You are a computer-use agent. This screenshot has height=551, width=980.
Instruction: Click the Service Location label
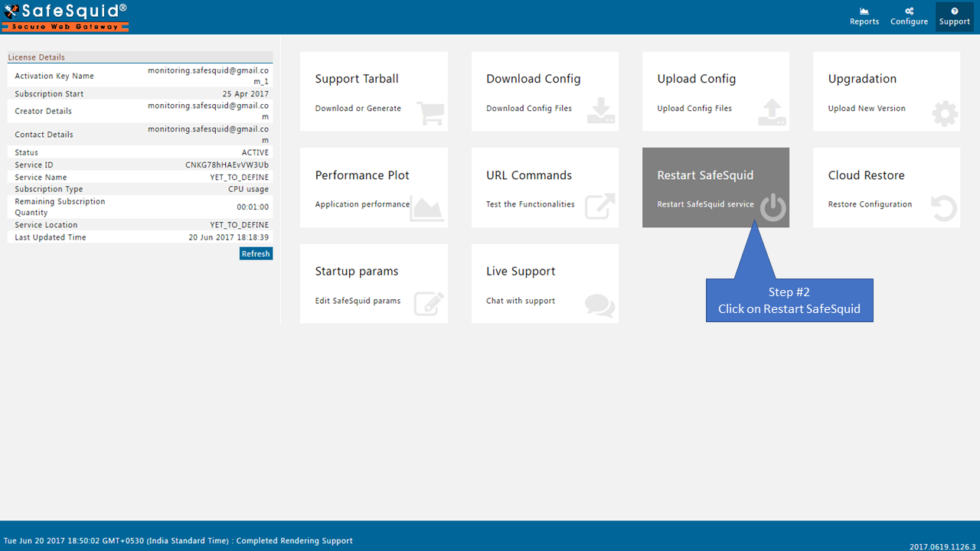[x=46, y=225]
